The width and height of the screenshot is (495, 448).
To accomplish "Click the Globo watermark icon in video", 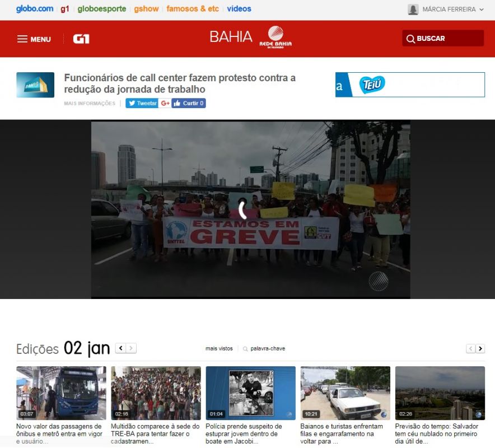I will point(379,281).
